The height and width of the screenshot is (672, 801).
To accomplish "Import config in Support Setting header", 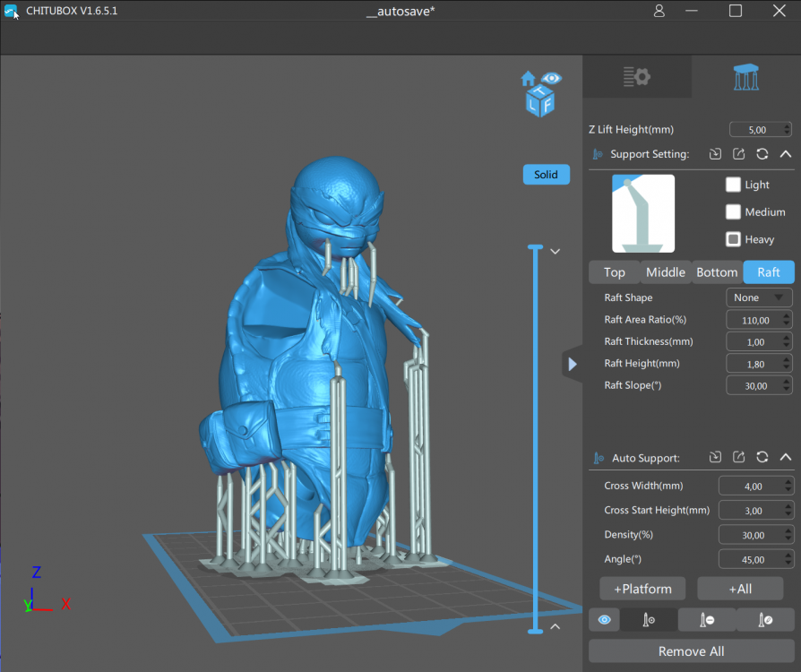I will (x=715, y=154).
